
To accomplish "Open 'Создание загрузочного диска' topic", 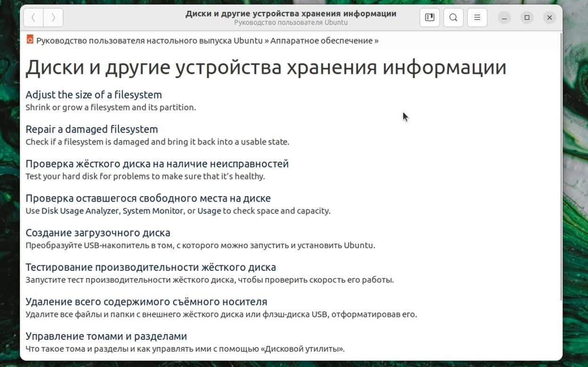I will pos(98,233).
